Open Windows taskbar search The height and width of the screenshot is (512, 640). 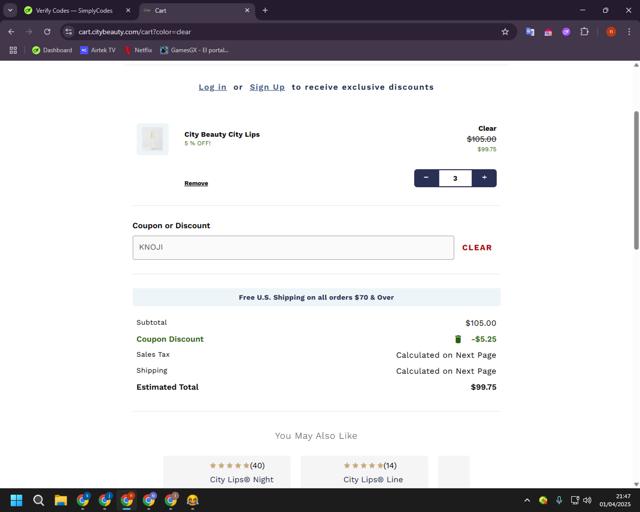tap(38, 500)
